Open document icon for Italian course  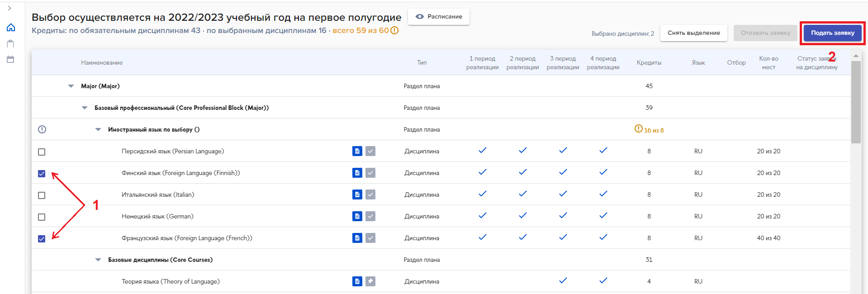pyautogui.click(x=357, y=194)
